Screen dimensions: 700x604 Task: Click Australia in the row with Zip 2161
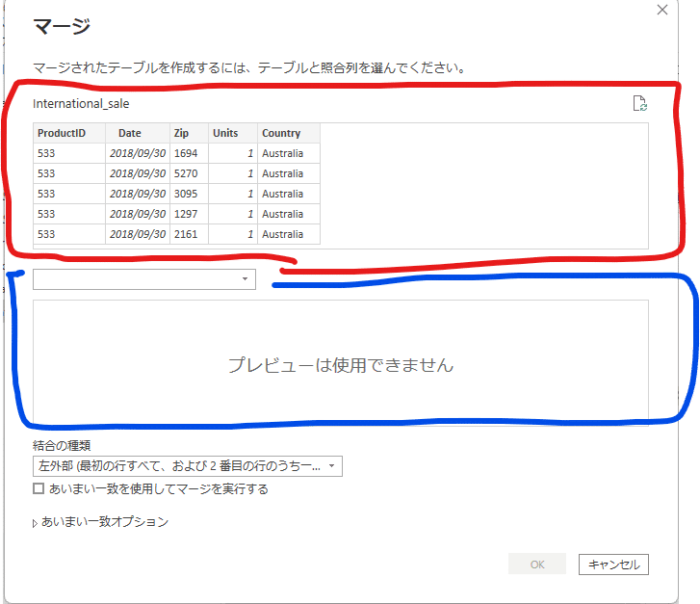[x=289, y=234]
